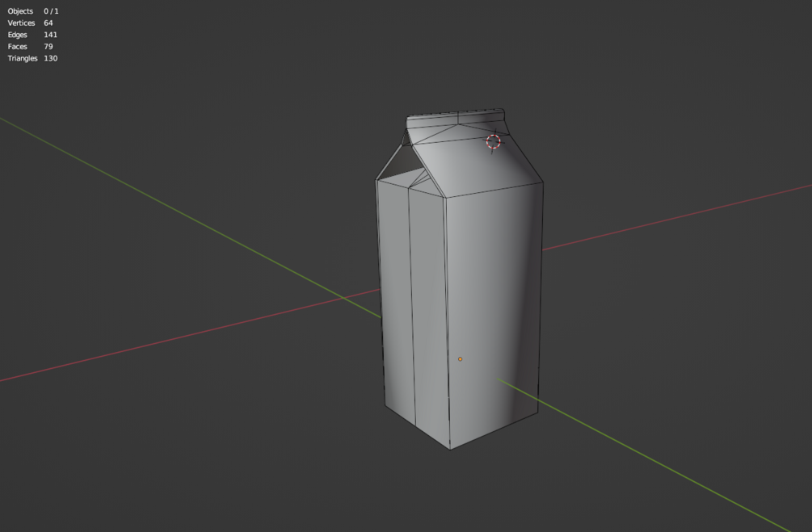Click the Faces count value 79
The image size is (812, 532).
48,47
